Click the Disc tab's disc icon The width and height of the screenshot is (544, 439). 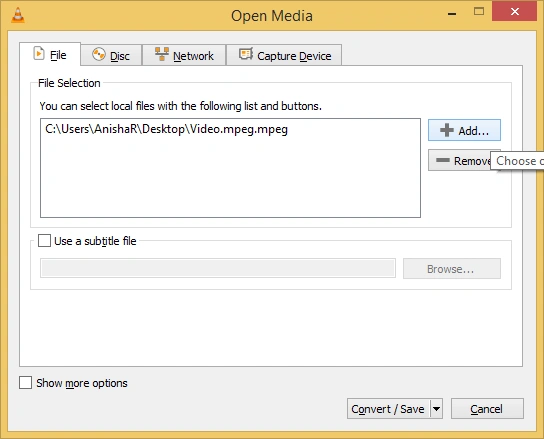99,54
